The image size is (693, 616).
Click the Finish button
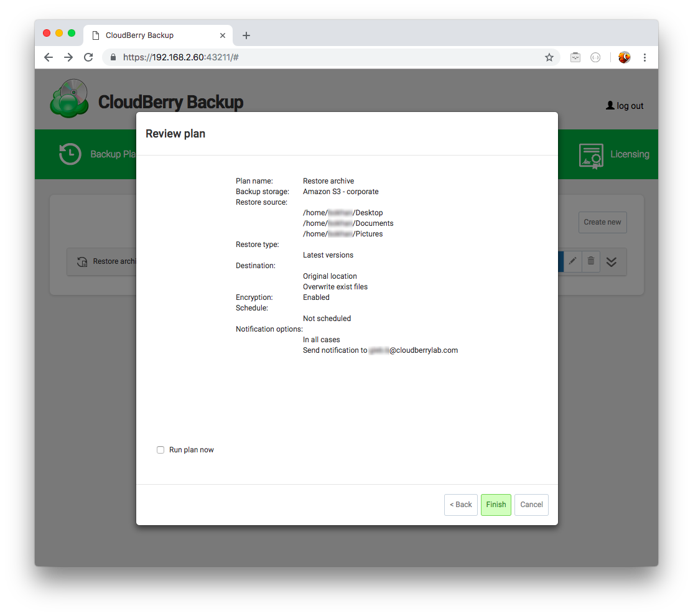coord(496,505)
